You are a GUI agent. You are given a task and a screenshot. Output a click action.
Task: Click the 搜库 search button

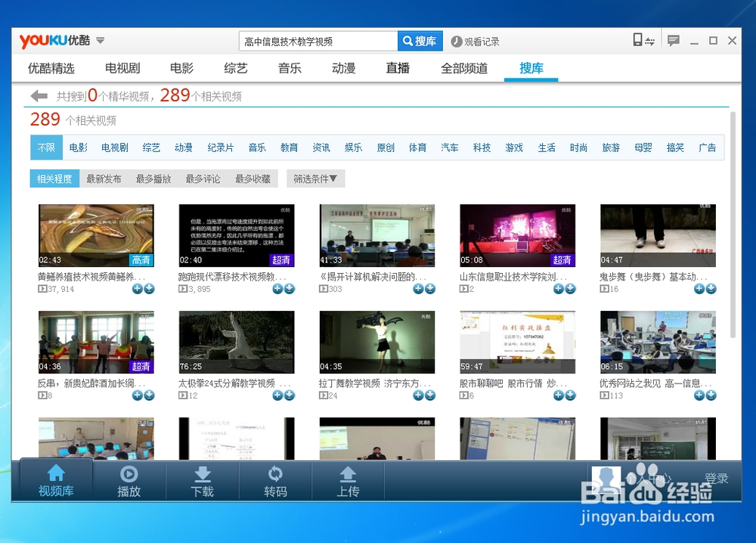point(420,42)
